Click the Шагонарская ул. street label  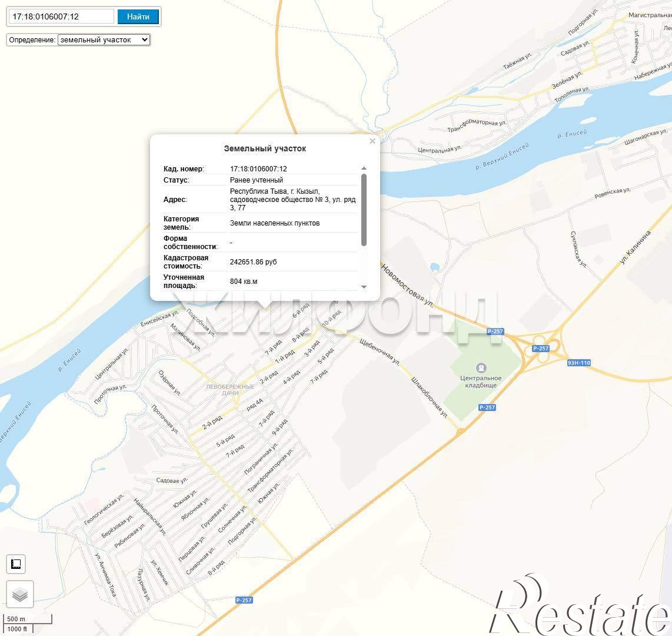pos(646,137)
